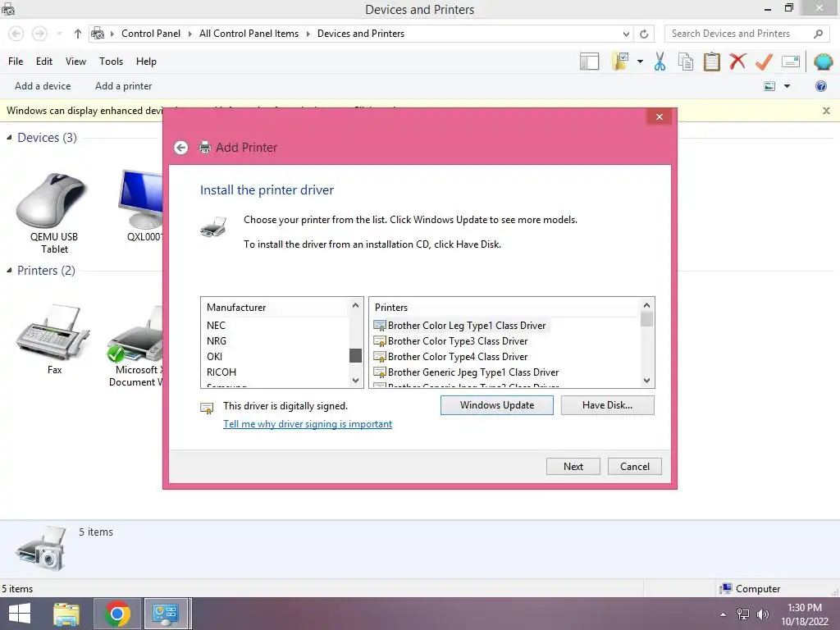840x630 pixels.
Task: Click the Windows Update button
Action: 496,405
